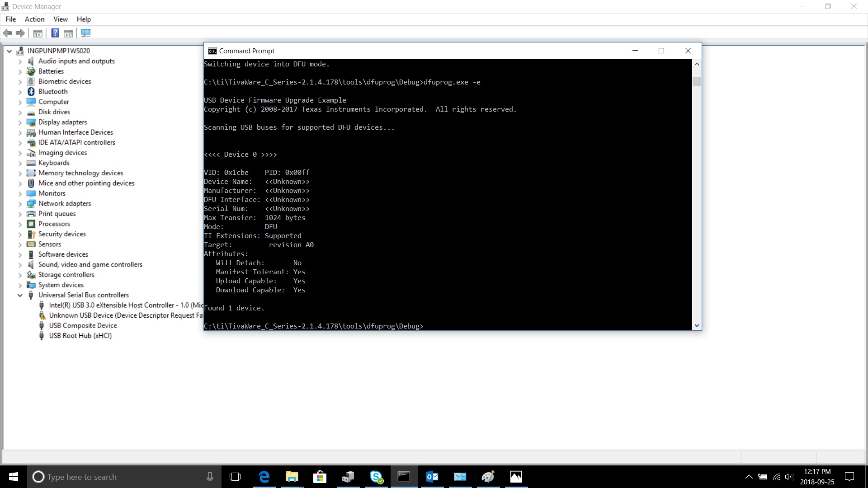Switch to Command Prompt taskbar icon

[x=404, y=477]
